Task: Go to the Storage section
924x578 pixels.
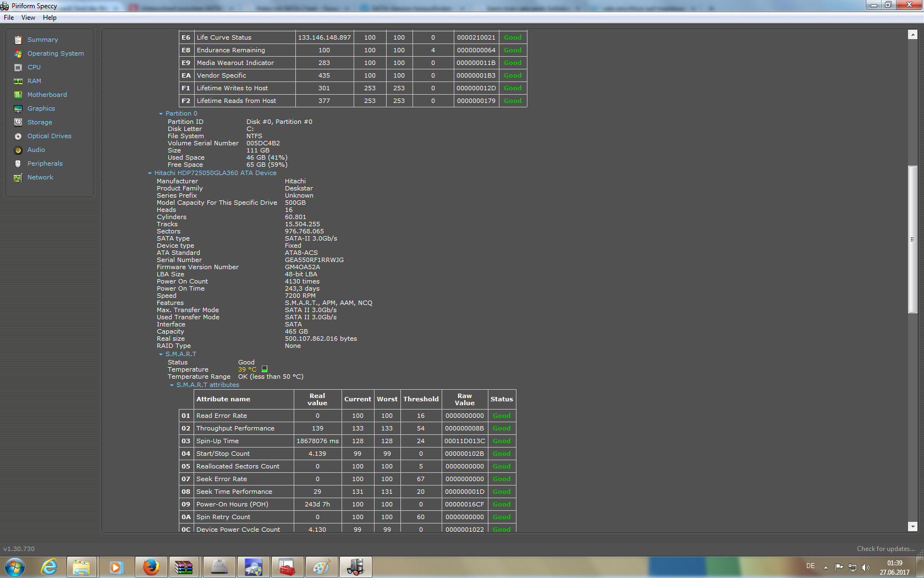Action: click(x=40, y=122)
